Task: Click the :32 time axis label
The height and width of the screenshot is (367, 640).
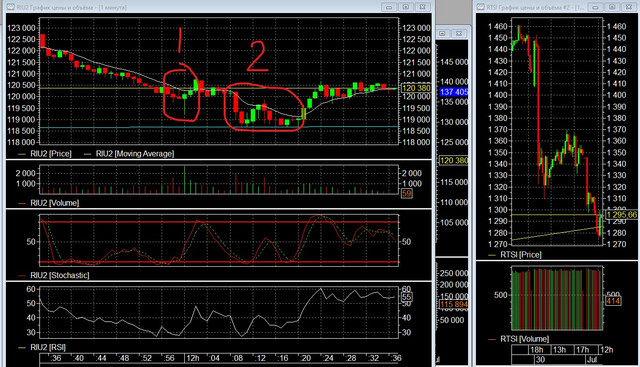Action: tap(373, 358)
